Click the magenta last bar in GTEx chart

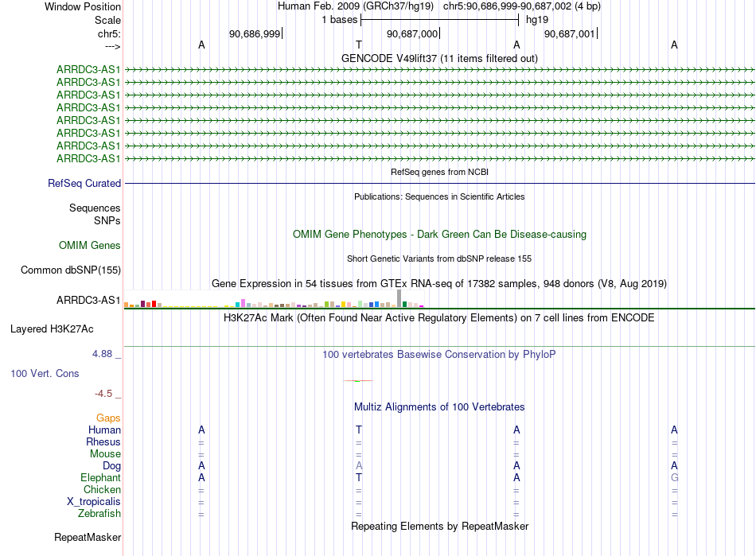point(422,306)
